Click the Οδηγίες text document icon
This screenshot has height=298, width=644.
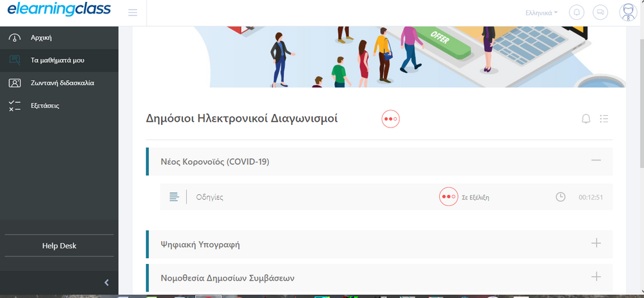[x=173, y=197]
